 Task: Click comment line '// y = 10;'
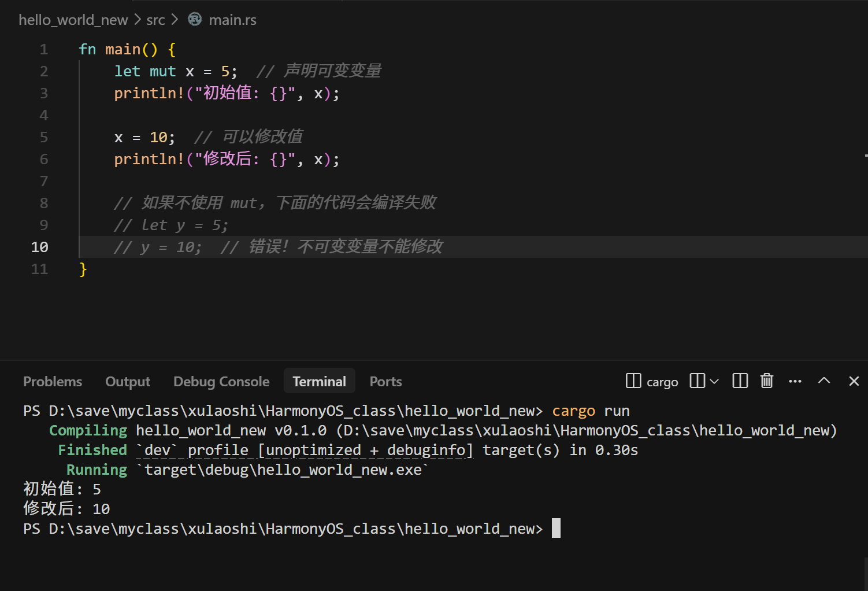tap(278, 248)
